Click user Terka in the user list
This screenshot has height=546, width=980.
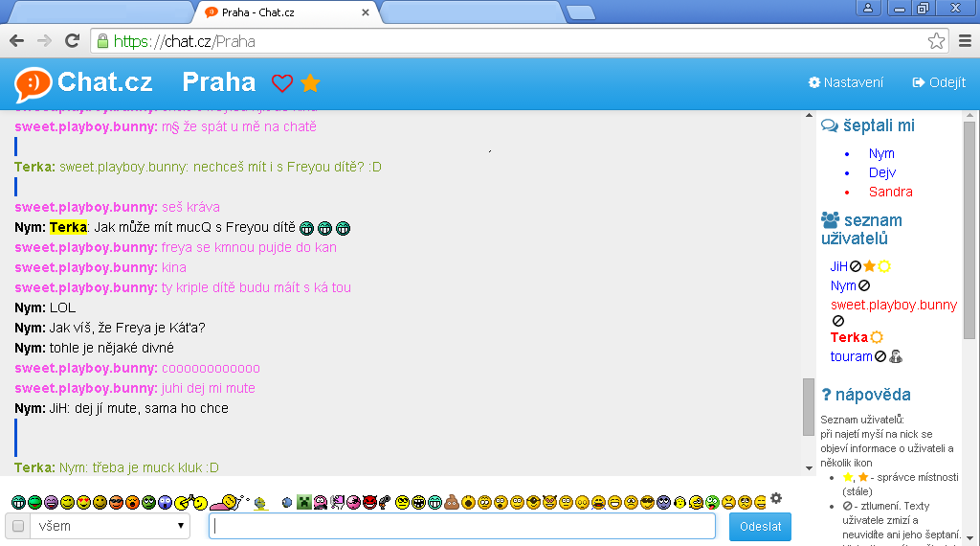[x=848, y=337]
